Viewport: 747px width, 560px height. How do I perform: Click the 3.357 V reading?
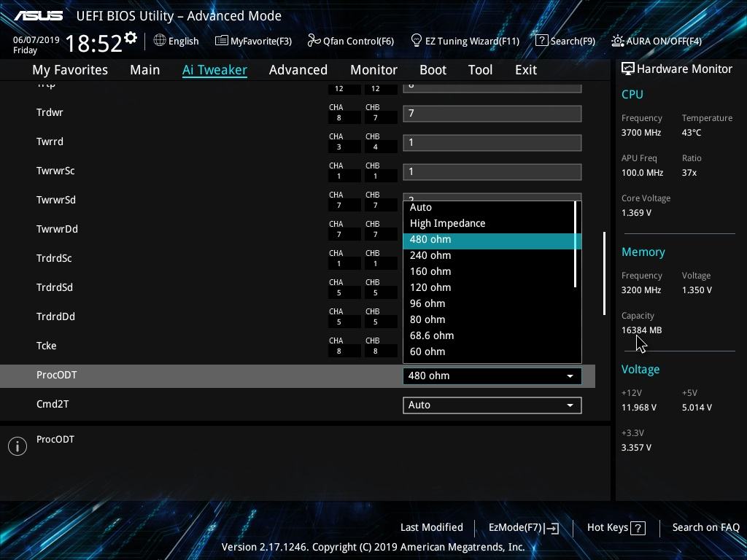click(x=636, y=448)
